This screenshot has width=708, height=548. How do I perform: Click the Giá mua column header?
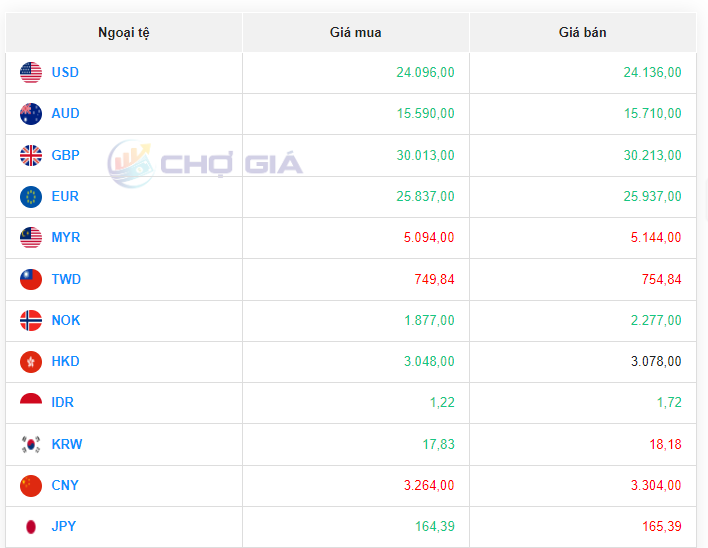click(x=355, y=33)
